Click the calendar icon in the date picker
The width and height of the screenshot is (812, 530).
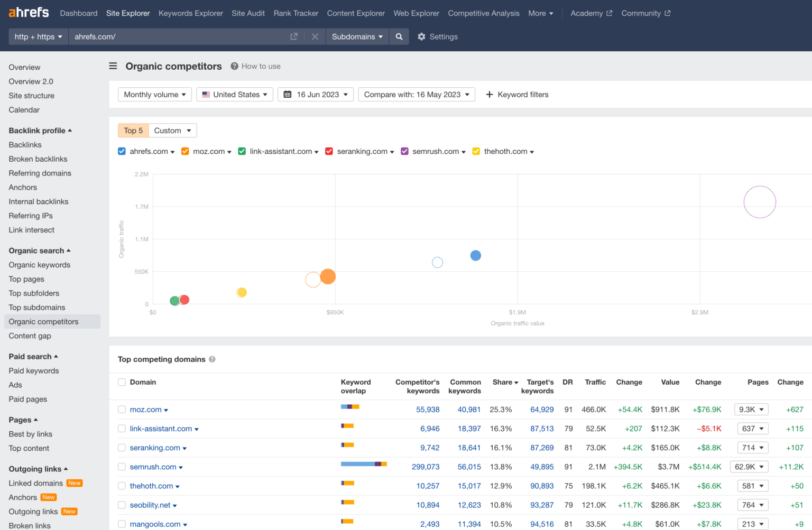[288, 94]
